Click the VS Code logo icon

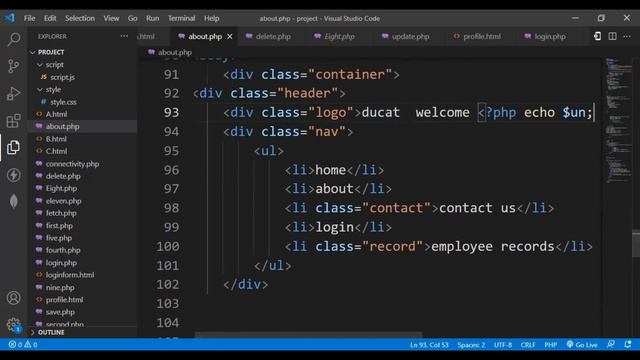point(10,18)
